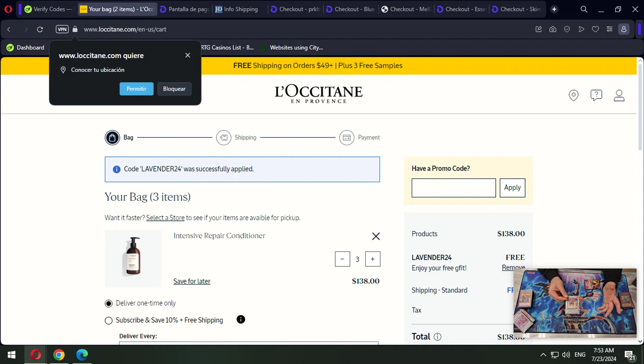Open Intensive Repair Conditioner product image
This screenshot has height=364, width=644.
coord(133,259)
